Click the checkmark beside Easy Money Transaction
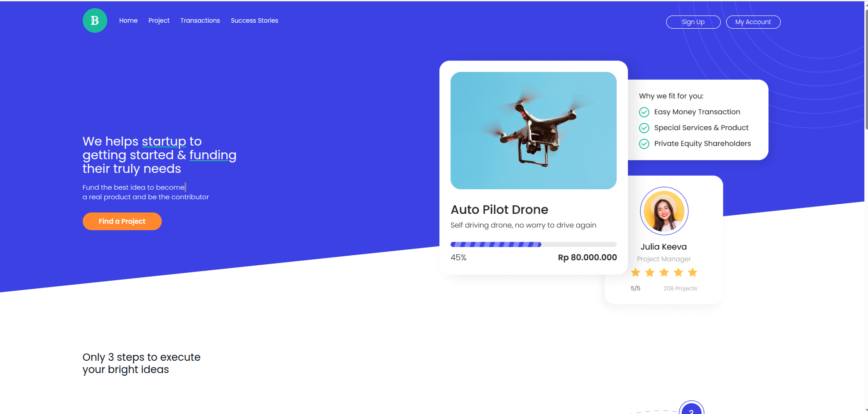 pyautogui.click(x=644, y=112)
